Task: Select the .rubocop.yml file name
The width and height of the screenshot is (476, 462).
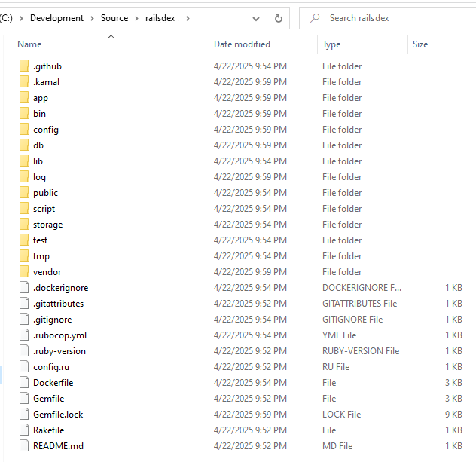Action: [x=59, y=335]
